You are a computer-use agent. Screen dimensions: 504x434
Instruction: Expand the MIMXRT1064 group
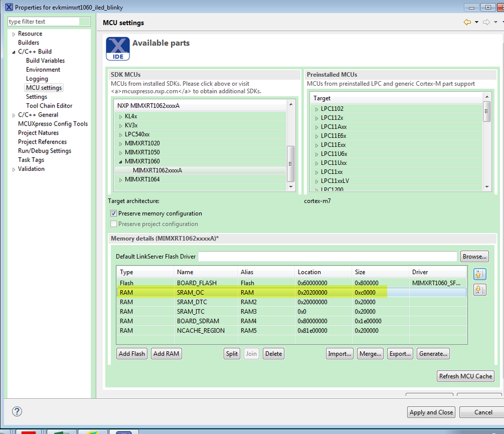(x=121, y=180)
